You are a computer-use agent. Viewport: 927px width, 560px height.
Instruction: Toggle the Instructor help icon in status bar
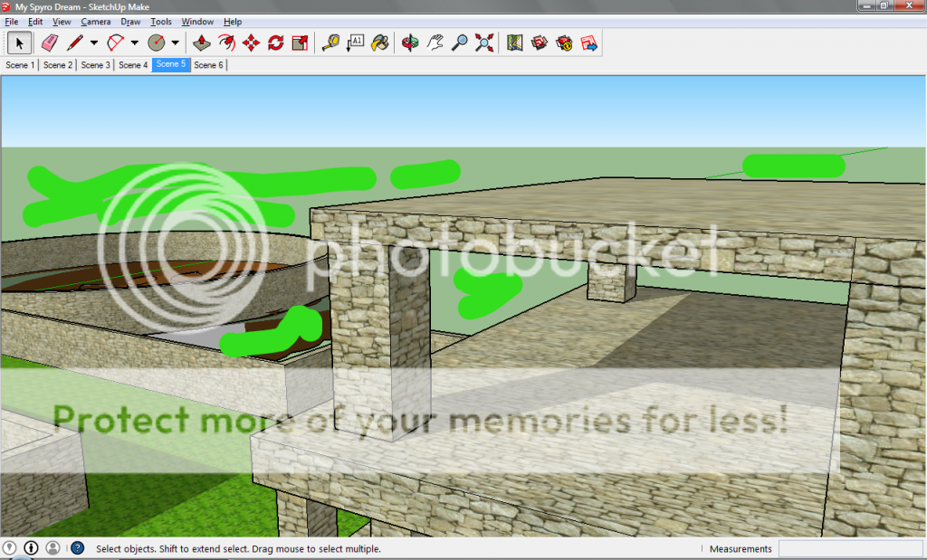77,548
